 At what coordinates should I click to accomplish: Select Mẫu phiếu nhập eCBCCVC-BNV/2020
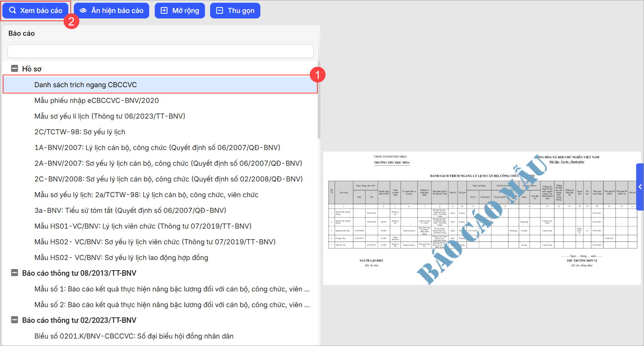tap(97, 101)
